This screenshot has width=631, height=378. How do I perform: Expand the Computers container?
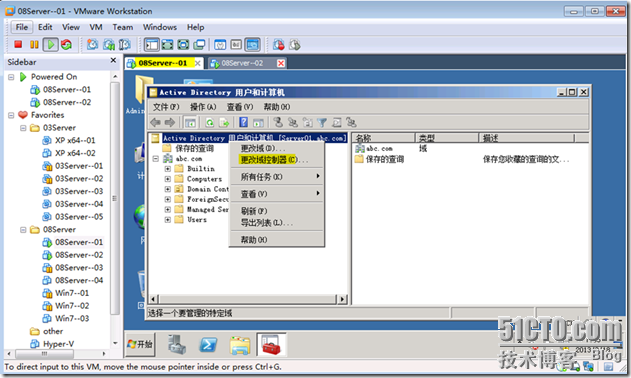click(168, 179)
